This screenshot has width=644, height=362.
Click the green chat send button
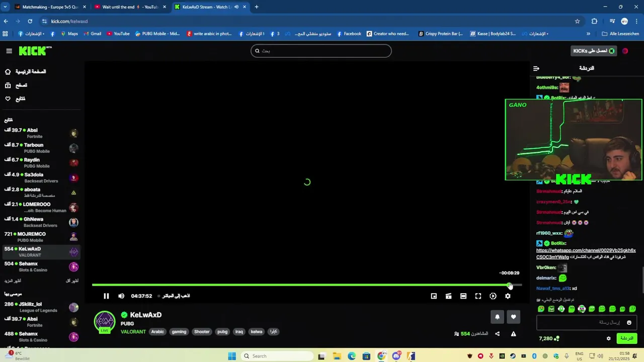627,338
